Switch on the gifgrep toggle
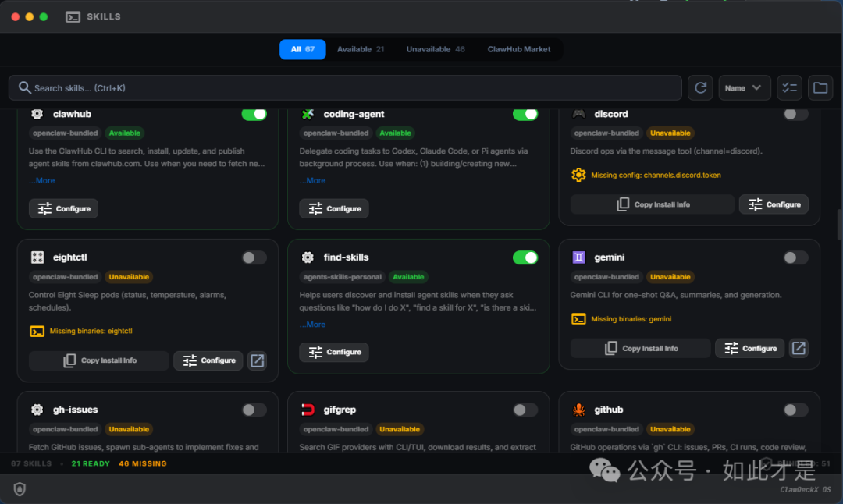 pyautogui.click(x=525, y=410)
